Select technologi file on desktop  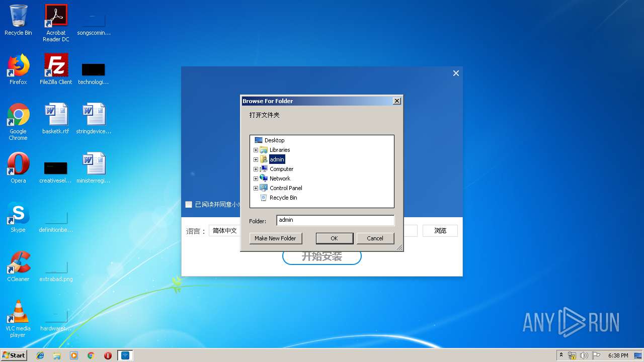pos(94,73)
